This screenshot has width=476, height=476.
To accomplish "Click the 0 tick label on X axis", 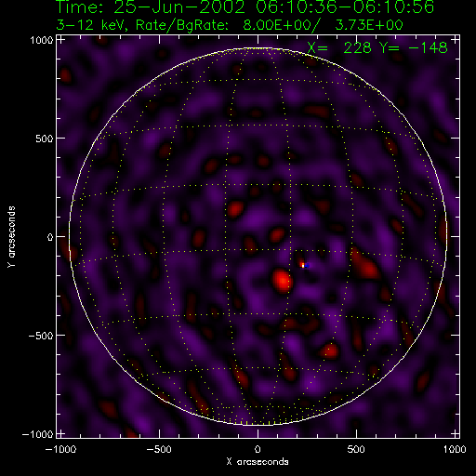I will click(258, 449).
